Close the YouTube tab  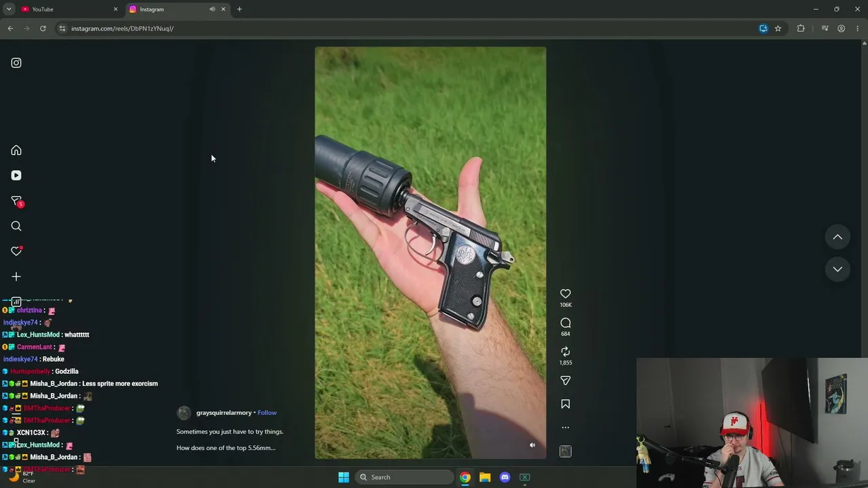point(115,9)
